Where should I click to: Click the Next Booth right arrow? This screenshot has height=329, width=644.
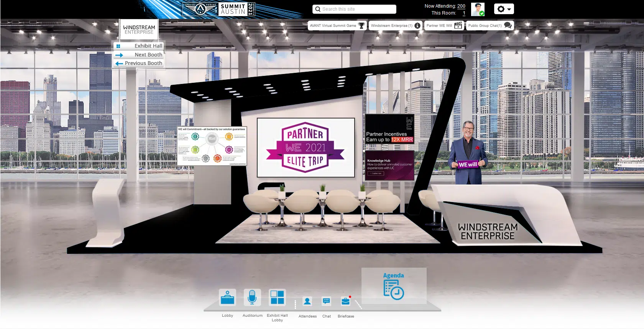119,55
